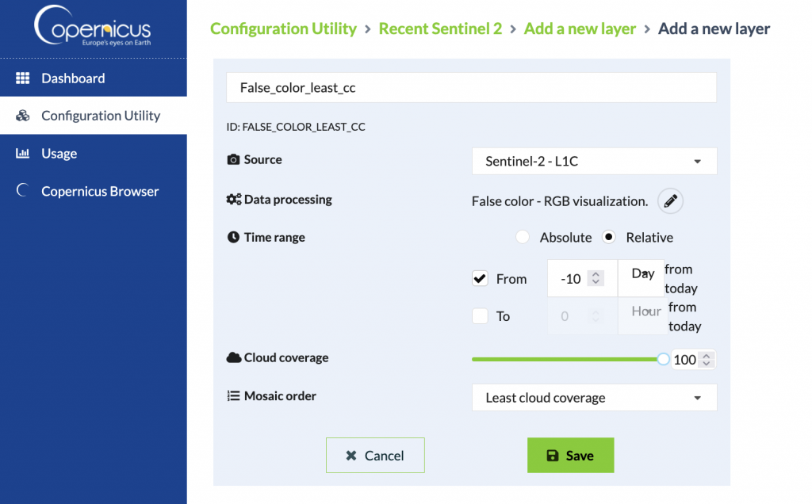Edit data processing with pencil icon

pos(671,201)
